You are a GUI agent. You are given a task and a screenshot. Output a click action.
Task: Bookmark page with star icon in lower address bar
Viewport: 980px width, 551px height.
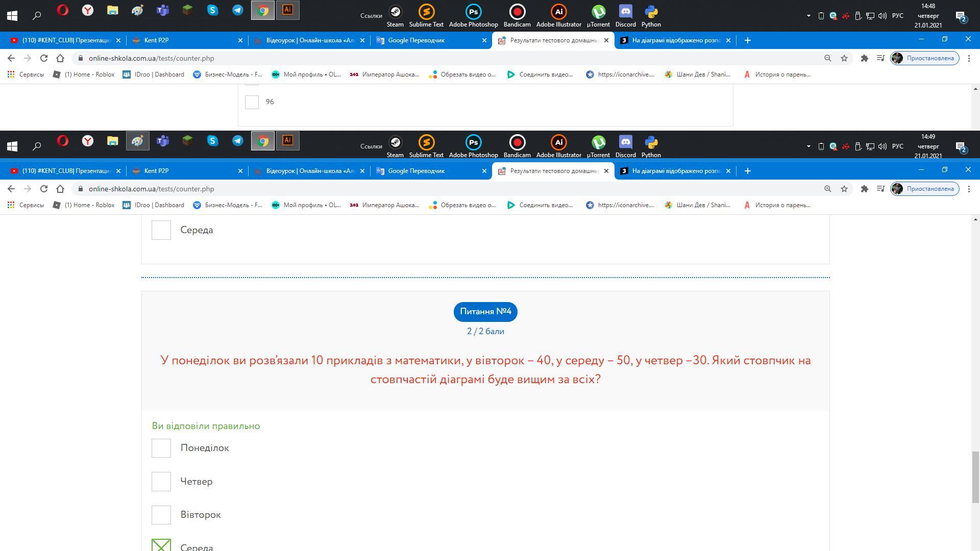[x=844, y=189]
